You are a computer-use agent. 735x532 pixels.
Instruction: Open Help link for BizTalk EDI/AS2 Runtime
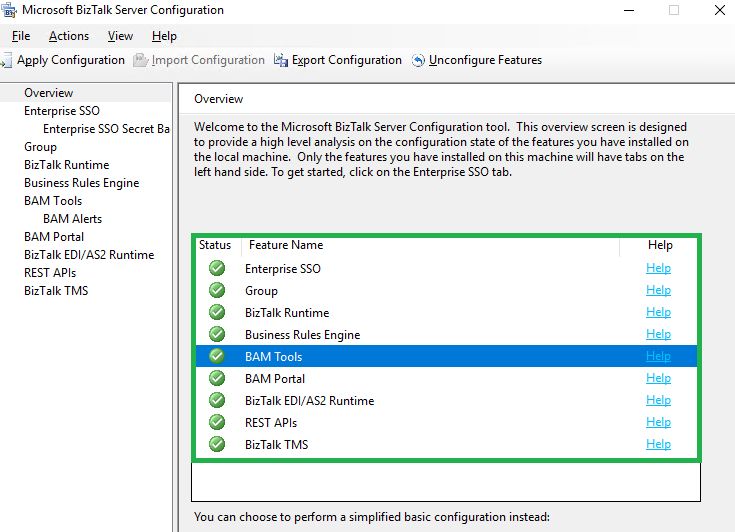click(658, 400)
